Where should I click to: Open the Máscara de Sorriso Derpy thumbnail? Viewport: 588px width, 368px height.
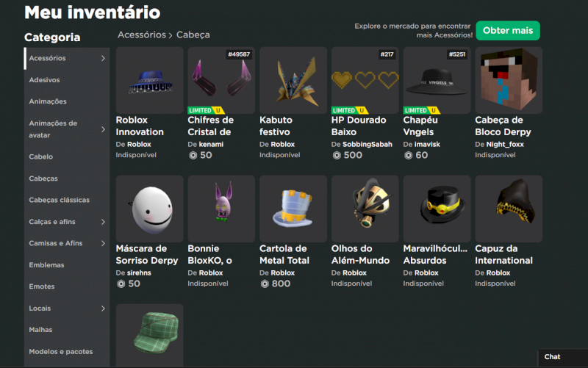click(149, 209)
